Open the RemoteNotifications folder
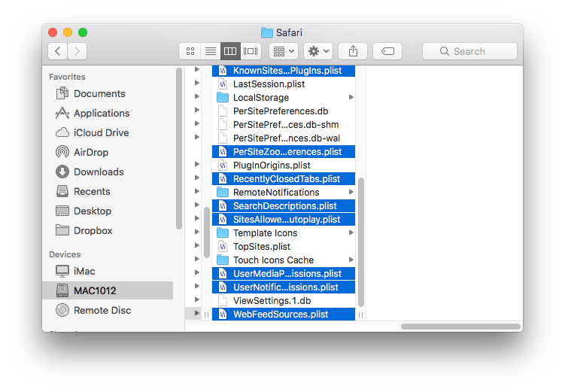The image size is (565, 392). click(x=284, y=193)
